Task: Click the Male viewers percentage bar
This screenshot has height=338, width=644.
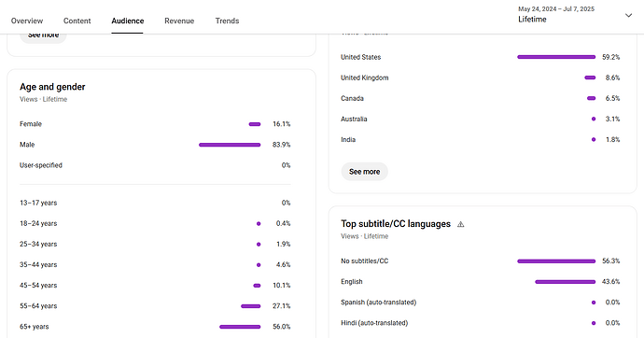Action: tap(230, 145)
